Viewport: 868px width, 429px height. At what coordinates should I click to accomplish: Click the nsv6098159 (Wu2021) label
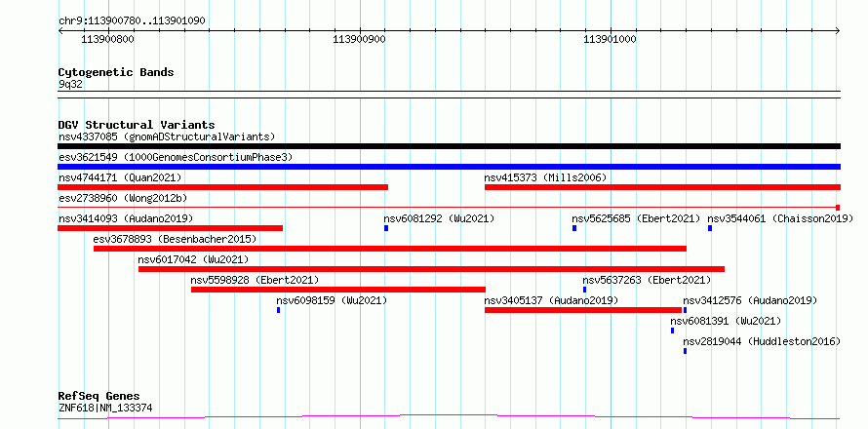(332, 300)
